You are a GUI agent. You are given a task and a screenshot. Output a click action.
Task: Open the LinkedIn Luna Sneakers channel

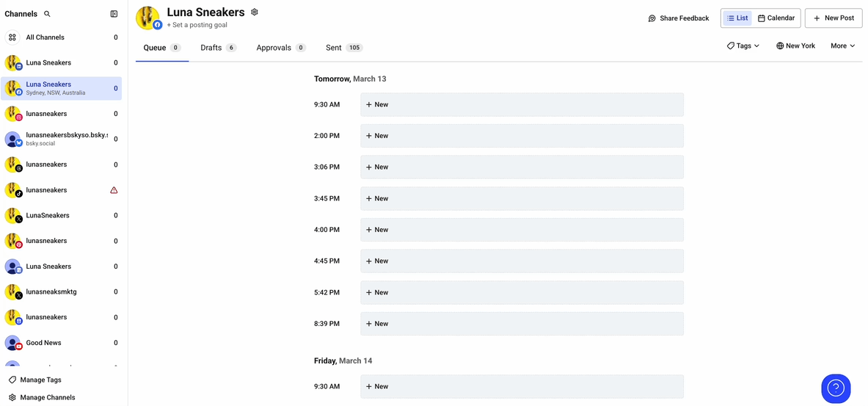(61, 62)
